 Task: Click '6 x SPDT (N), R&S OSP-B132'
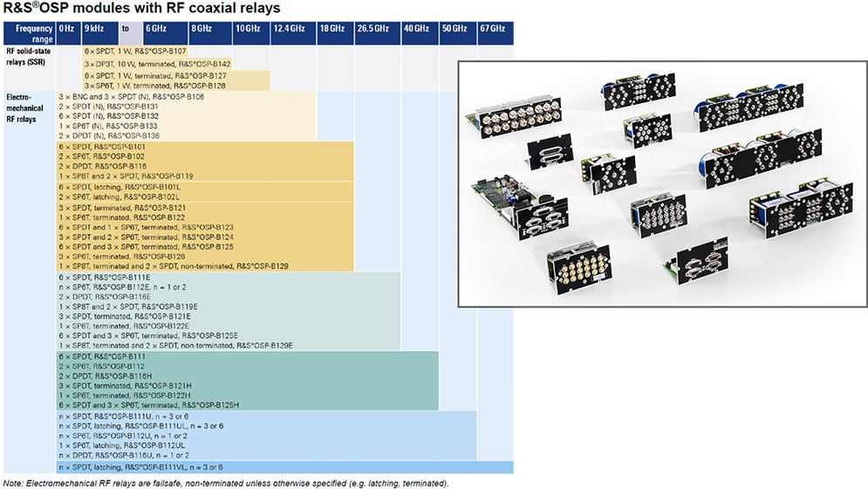(x=108, y=116)
